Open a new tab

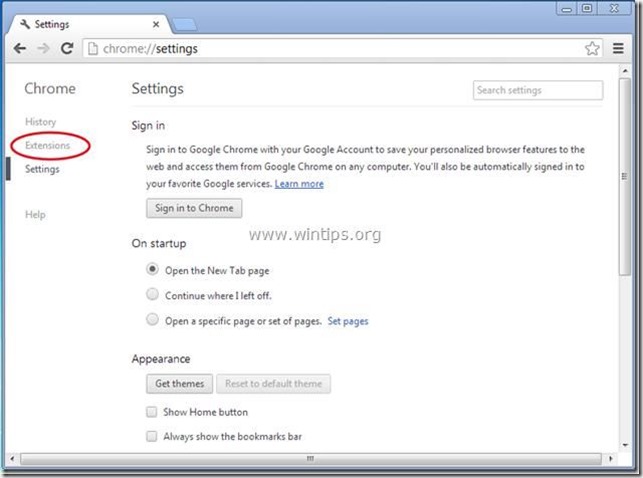click(x=185, y=25)
